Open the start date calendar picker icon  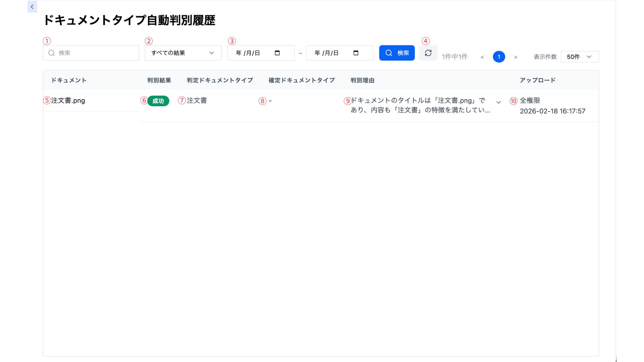[x=277, y=53]
